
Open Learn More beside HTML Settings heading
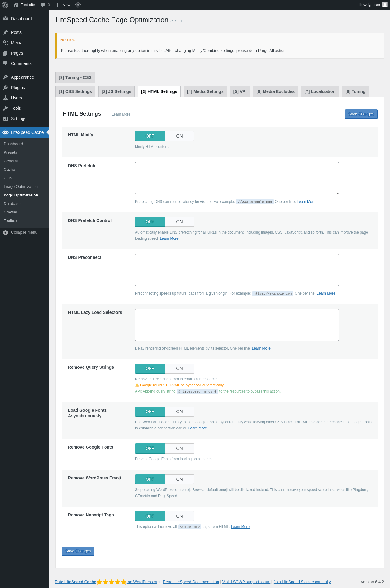pyautogui.click(x=121, y=114)
